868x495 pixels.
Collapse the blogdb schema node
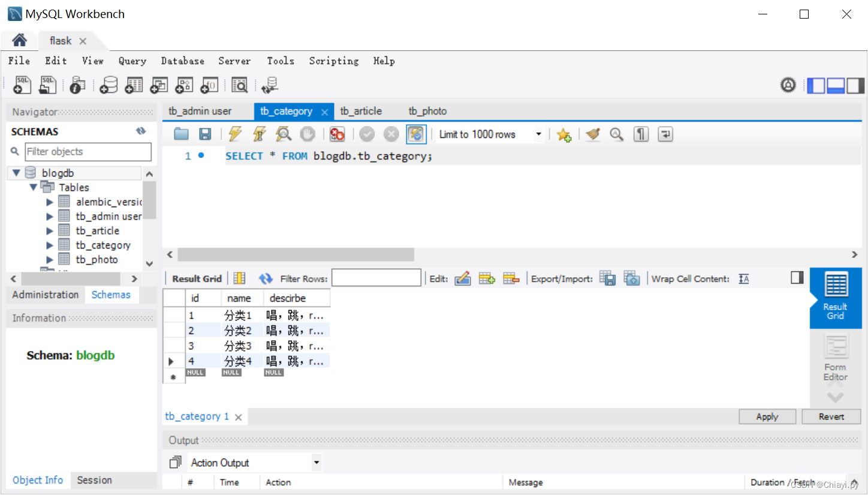point(16,173)
